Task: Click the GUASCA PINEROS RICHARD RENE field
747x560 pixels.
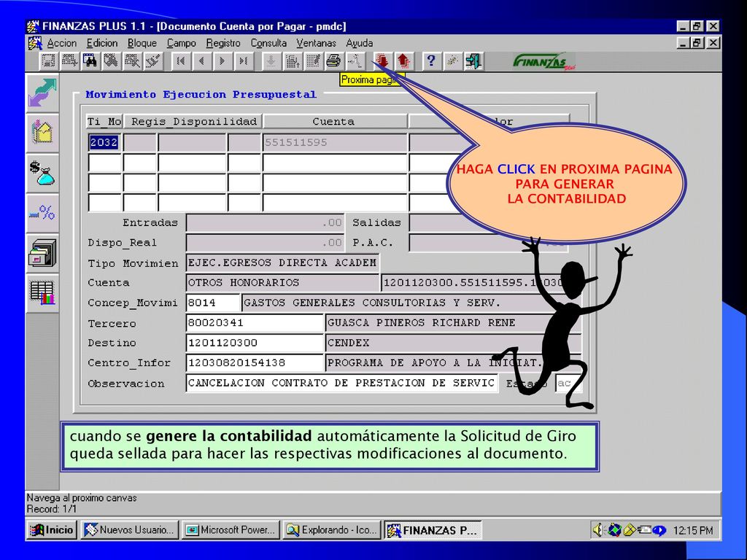Action: (x=453, y=323)
